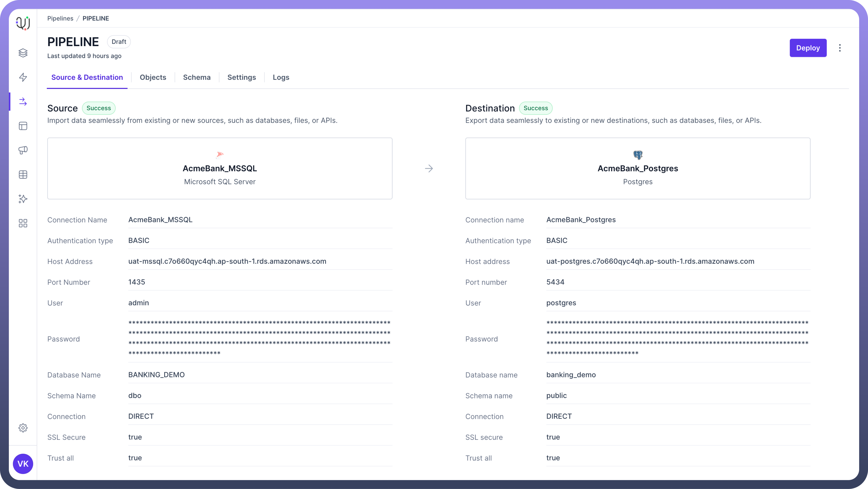Screen dimensions: 868x489
Task: Click the Deploy button
Action: click(808, 48)
